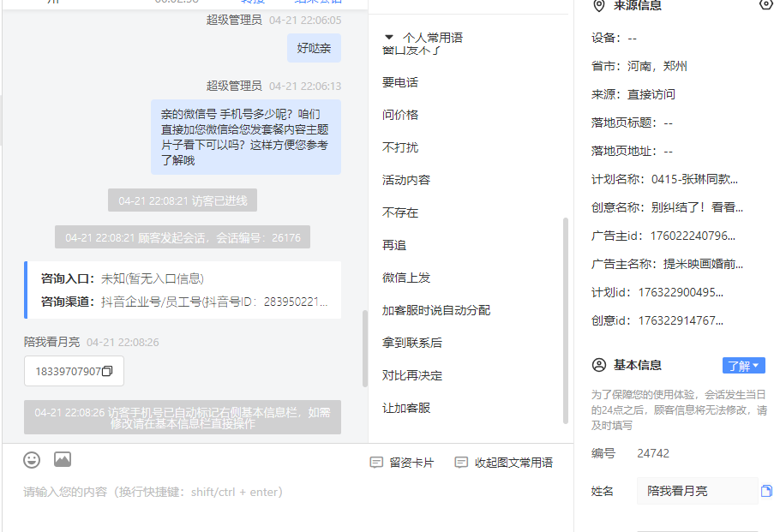Open the emoji picker in chat toolbar

32,460
